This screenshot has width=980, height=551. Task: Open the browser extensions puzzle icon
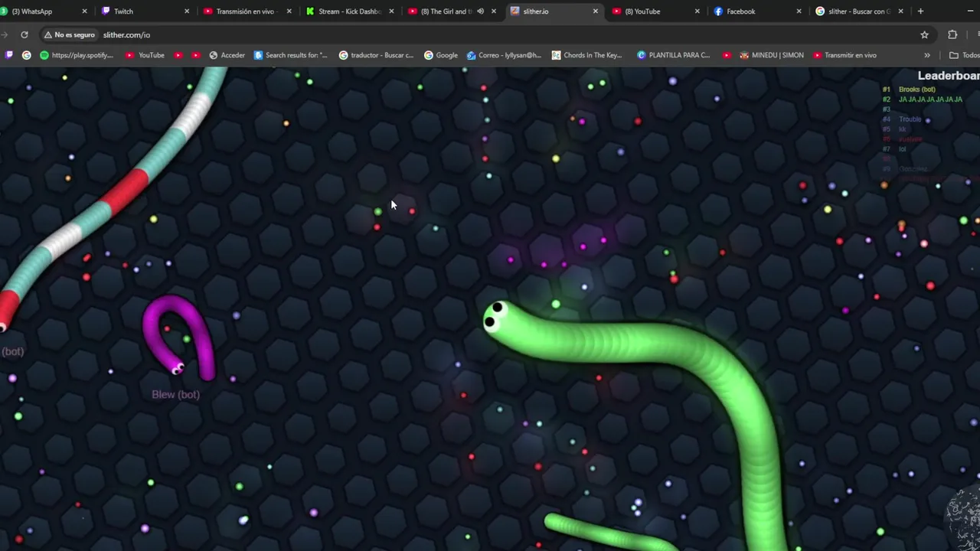(x=952, y=34)
